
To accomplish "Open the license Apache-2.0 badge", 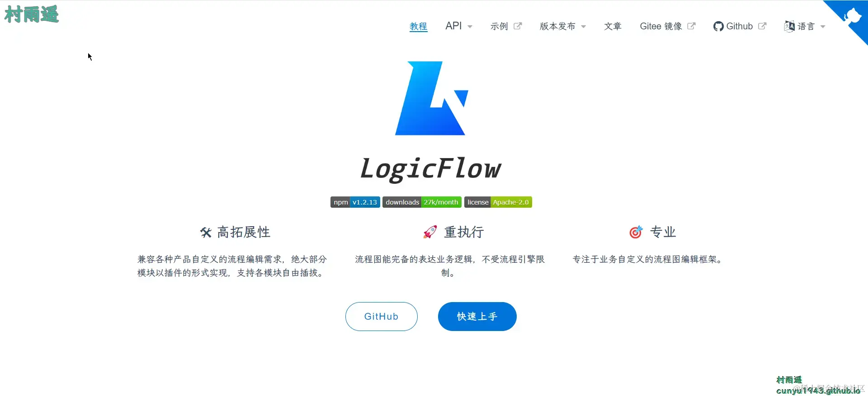I will coord(498,202).
